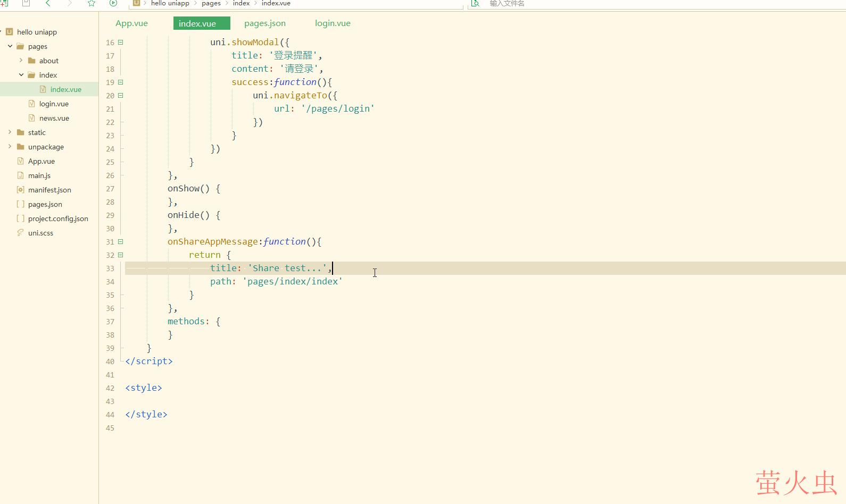Go back with the left arrow toolbar icon

[x=48, y=3]
